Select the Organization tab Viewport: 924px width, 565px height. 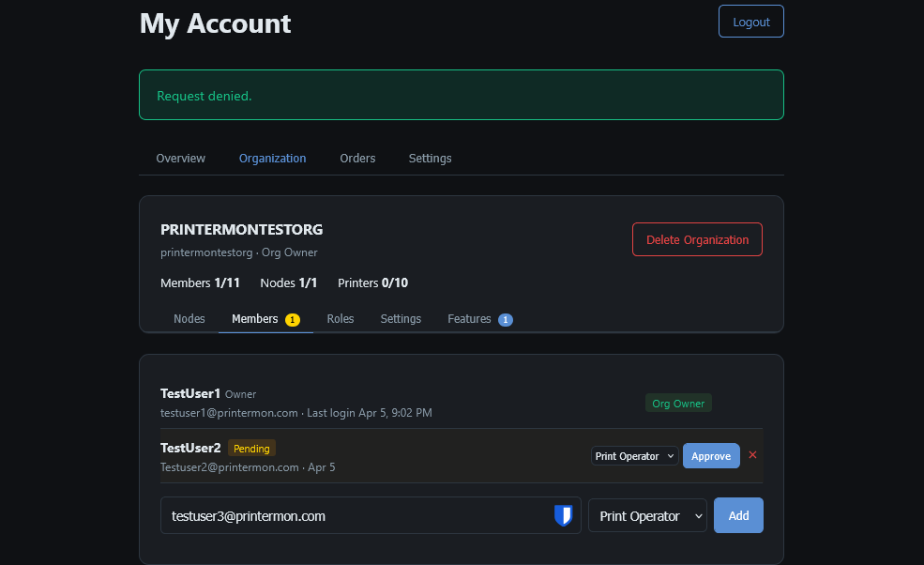(x=272, y=158)
